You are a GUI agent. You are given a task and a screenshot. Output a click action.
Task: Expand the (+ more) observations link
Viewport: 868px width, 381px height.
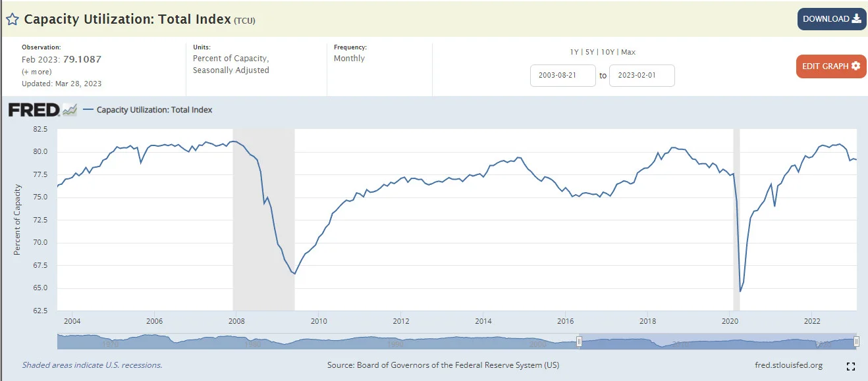coord(37,72)
